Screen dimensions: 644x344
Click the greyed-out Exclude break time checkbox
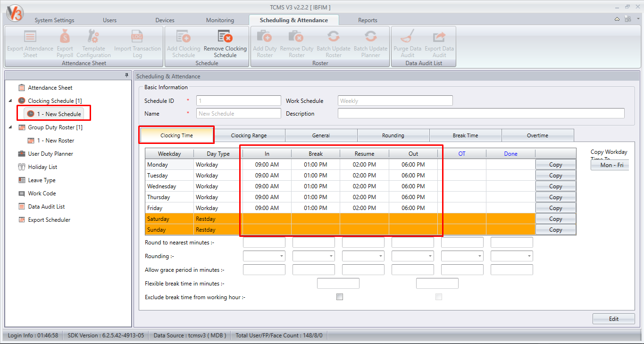439,297
